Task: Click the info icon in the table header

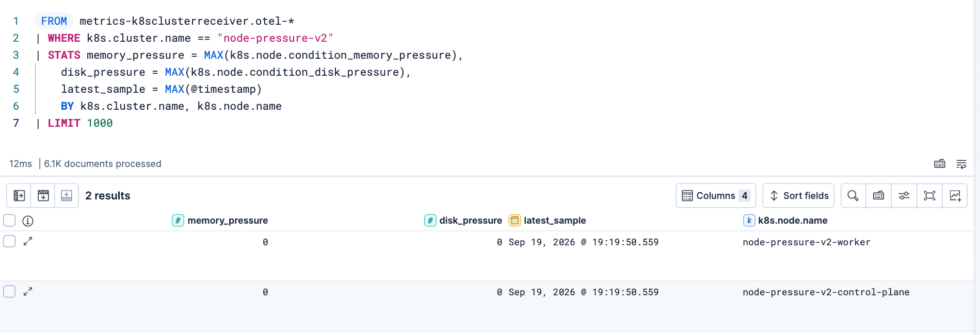Action: click(x=28, y=221)
